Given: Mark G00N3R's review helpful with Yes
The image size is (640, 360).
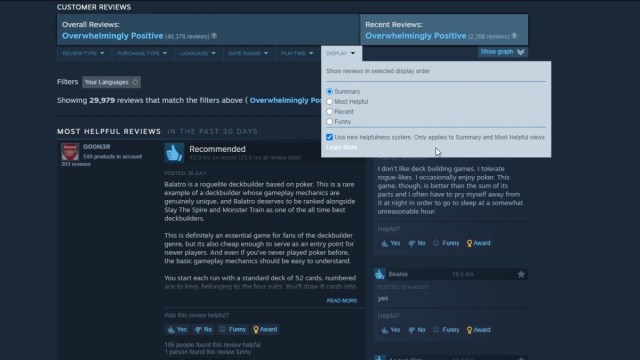Looking at the screenshot, I should 178,329.
